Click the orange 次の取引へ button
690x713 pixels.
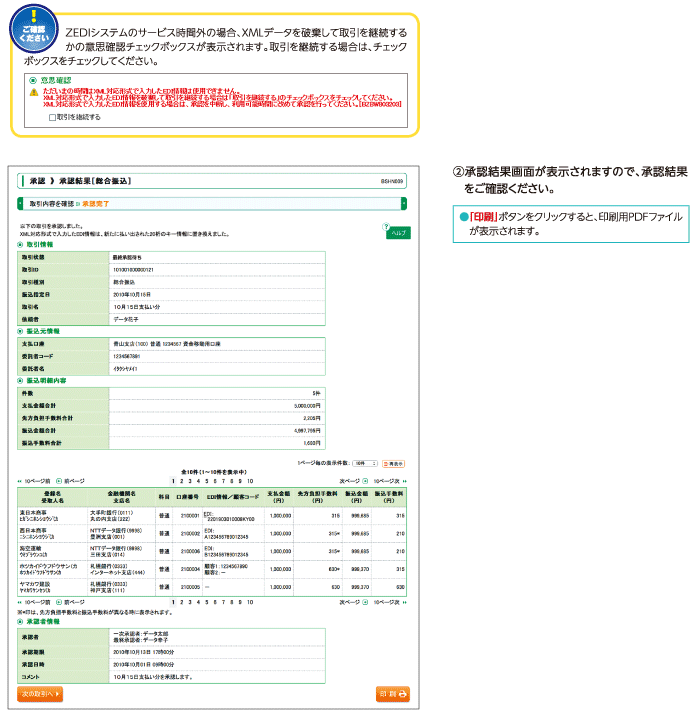[x=40, y=694]
